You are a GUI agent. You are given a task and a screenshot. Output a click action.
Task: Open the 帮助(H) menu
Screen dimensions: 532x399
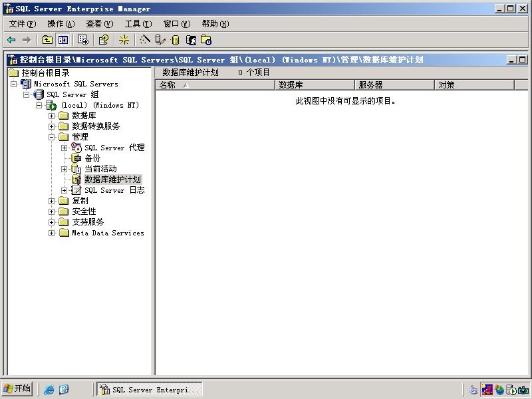click(x=215, y=24)
